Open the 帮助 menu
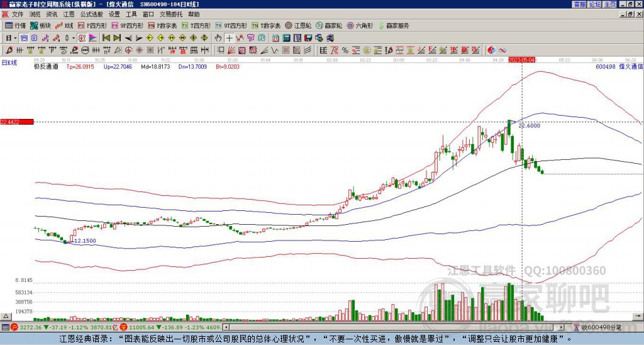Screen dimensions: 644x345 point(194,14)
